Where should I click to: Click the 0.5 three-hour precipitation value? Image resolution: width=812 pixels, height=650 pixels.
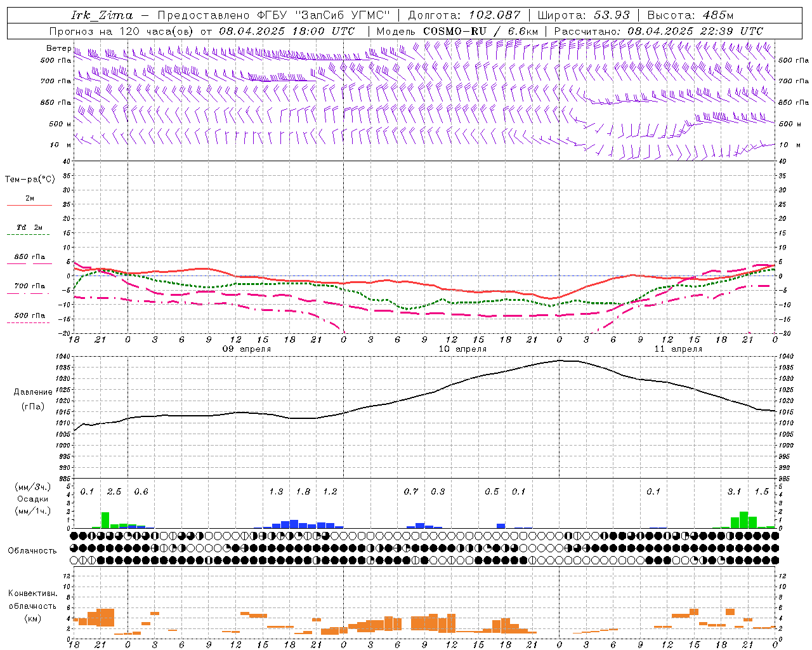click(x=492, y=492)
